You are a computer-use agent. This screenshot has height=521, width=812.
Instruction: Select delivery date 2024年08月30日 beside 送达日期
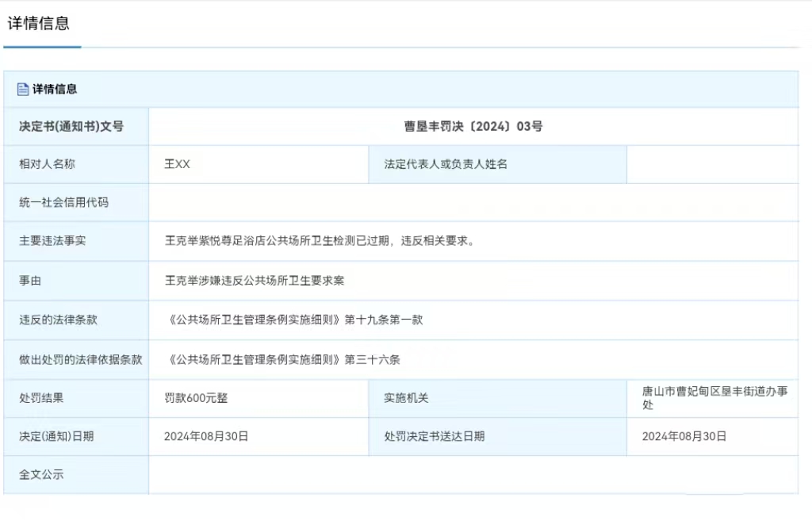[684, 437]
